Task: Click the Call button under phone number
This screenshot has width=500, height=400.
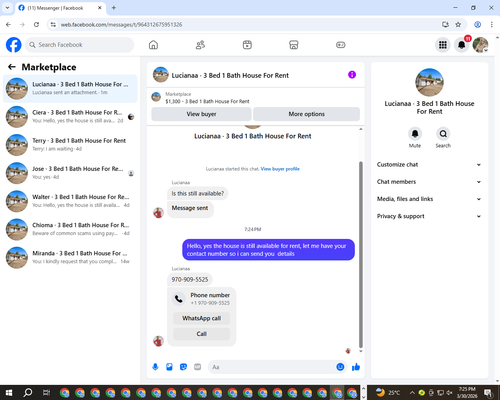Action: pyautogui.click(x=202, y=334)
